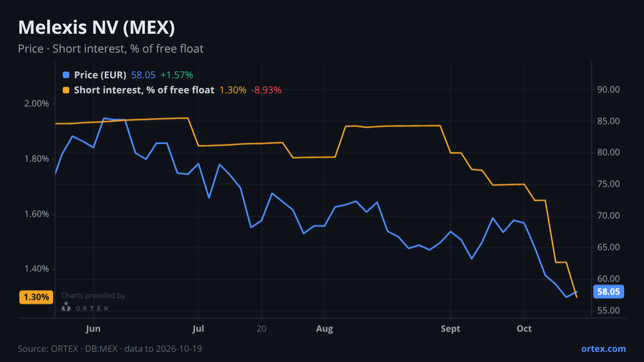Click the 2.00% left axis label
This screenshot has width=644, height=362.
point(37,104)
